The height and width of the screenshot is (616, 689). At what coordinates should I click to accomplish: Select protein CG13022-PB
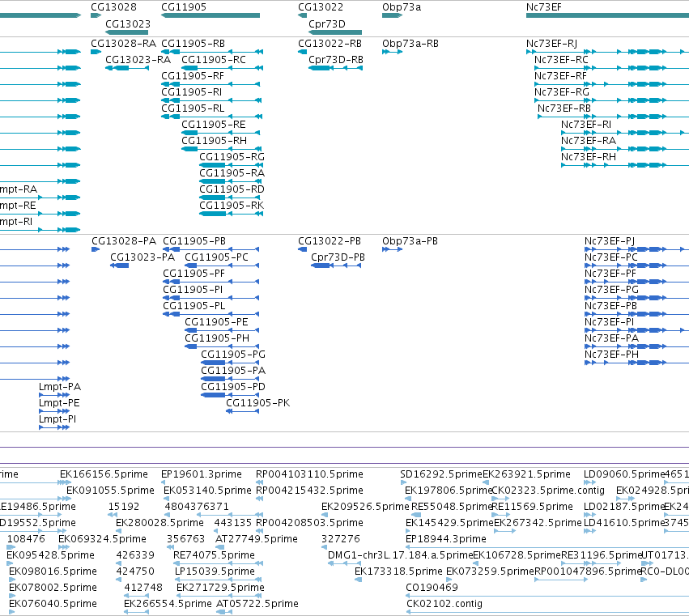330,241
